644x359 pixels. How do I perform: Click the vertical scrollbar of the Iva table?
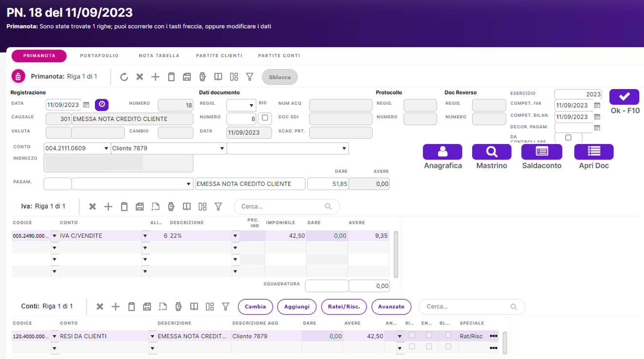point(396,254)
